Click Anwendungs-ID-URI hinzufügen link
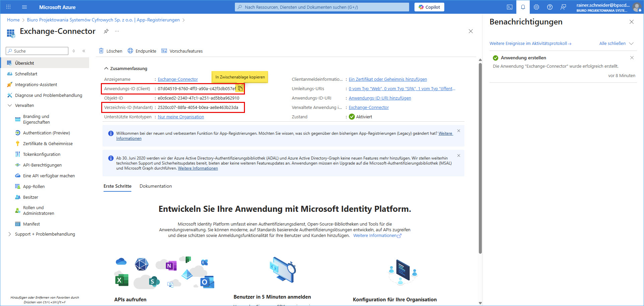 click(380, 98)
